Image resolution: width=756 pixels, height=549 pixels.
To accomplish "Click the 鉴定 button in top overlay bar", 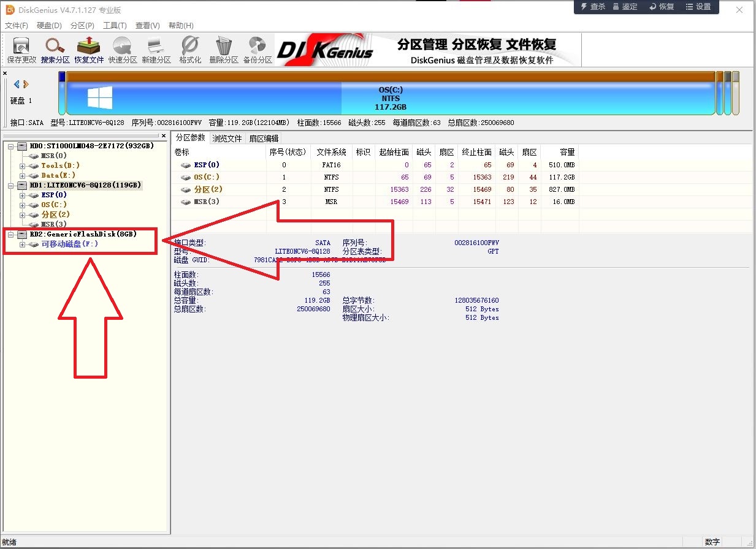I will pyautogui.click(x=625, y=7).
